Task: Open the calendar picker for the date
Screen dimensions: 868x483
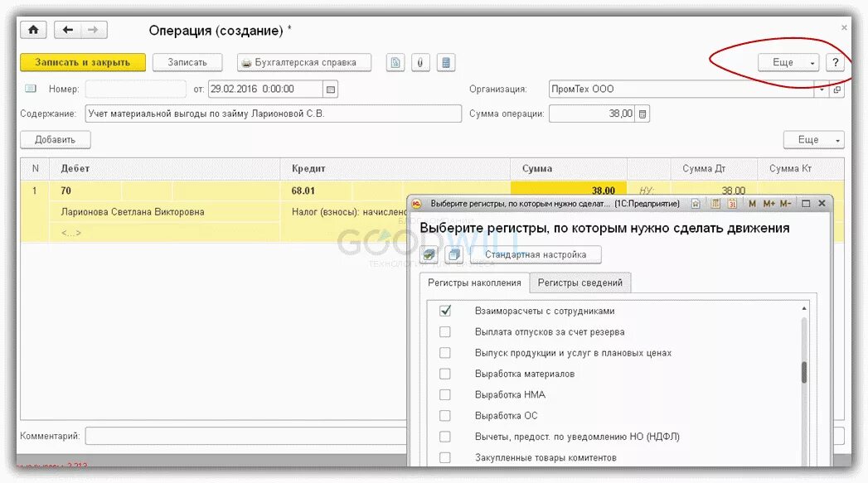Action: coord(331,89)
